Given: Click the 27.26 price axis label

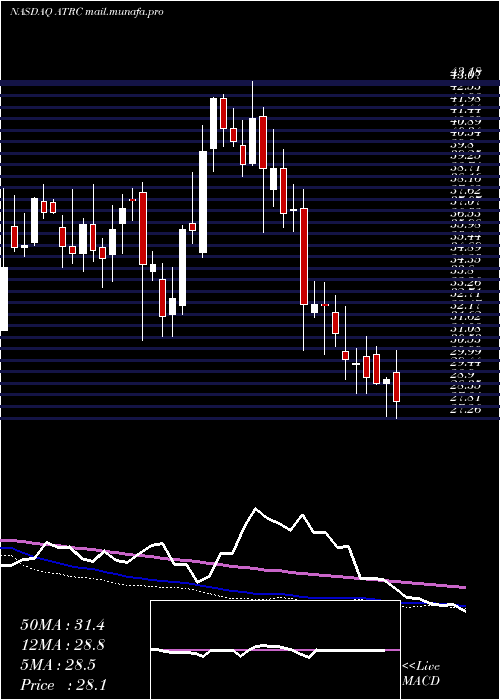Looking at the screenshot, I should (x=465, y=410).
